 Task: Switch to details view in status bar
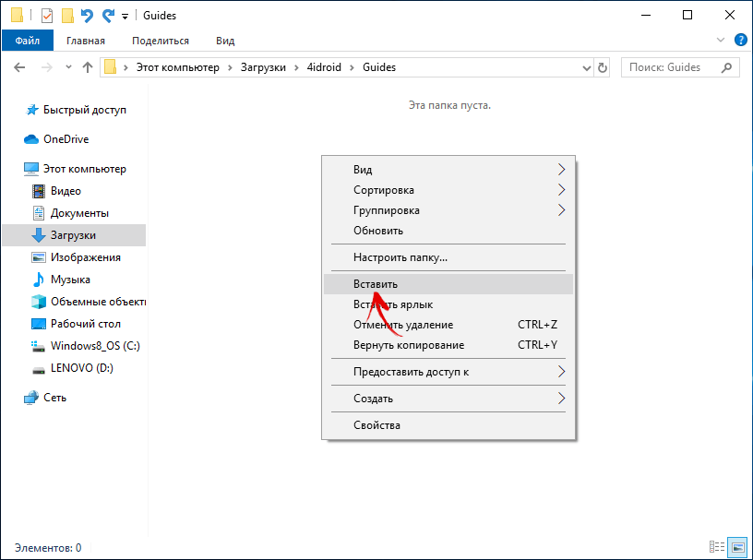click(x=717, y=548)
